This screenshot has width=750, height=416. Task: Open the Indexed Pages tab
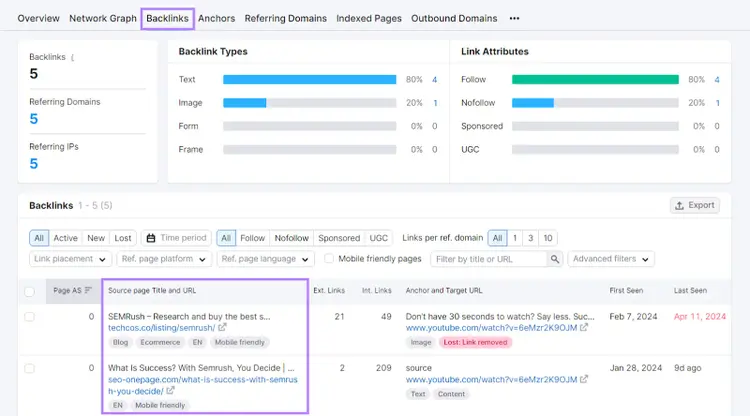click(369, 19)
